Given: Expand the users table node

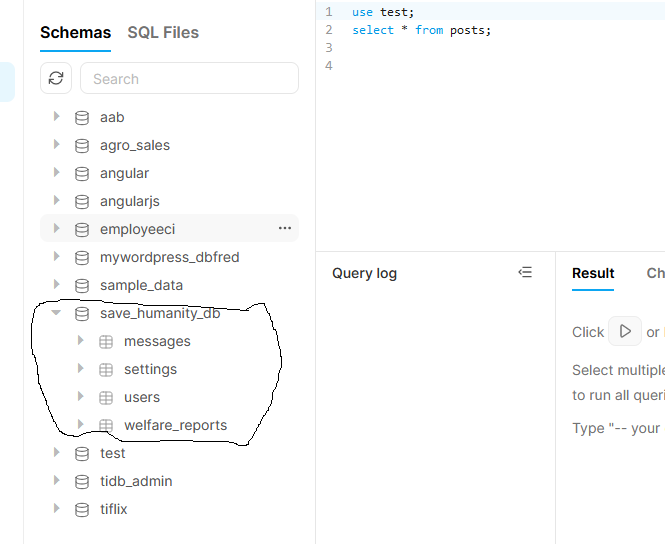Looking at the screenshot, I should [81, 397].
